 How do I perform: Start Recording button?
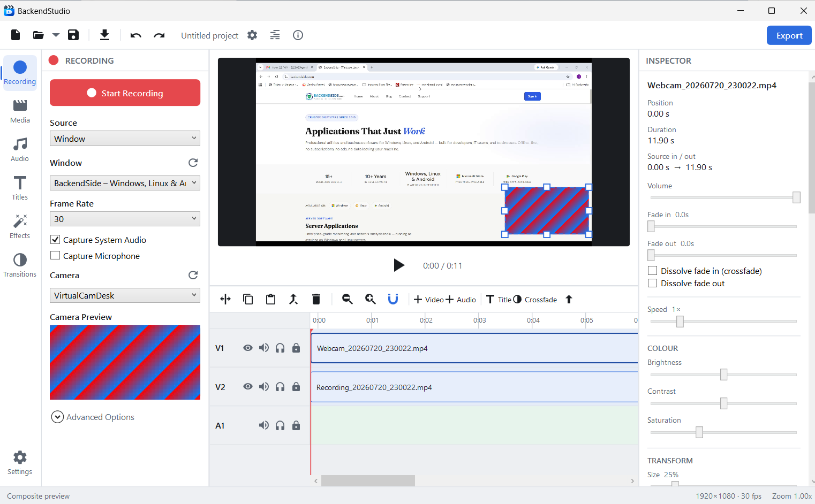(125, 93)
